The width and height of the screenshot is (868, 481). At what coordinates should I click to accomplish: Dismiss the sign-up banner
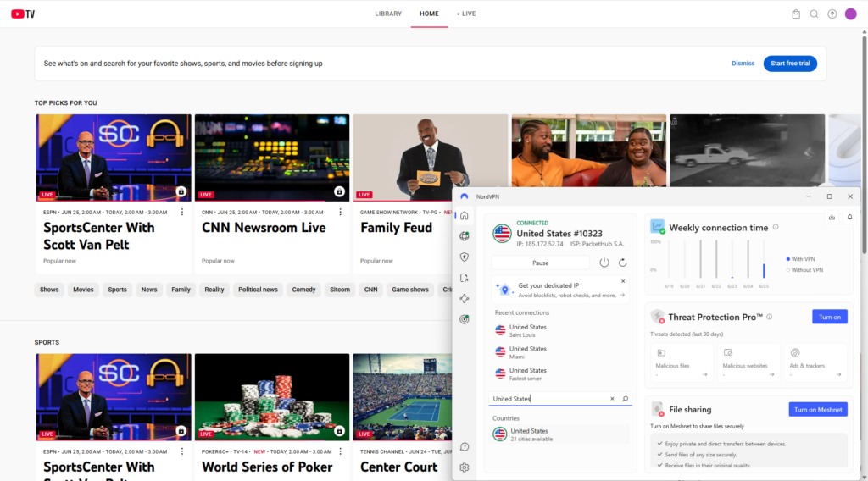click(x=743, y=64)
